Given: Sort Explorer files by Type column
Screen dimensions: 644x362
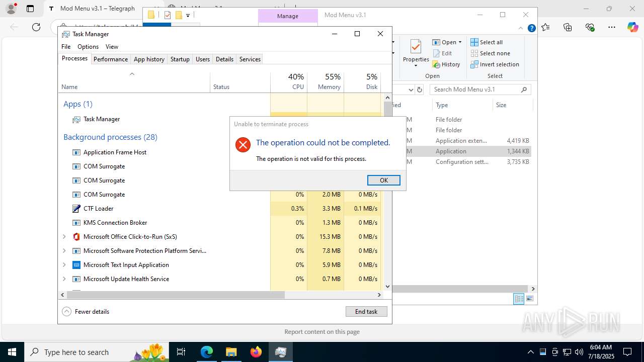Looking at the screenshot, I should (x=462, y=105).
